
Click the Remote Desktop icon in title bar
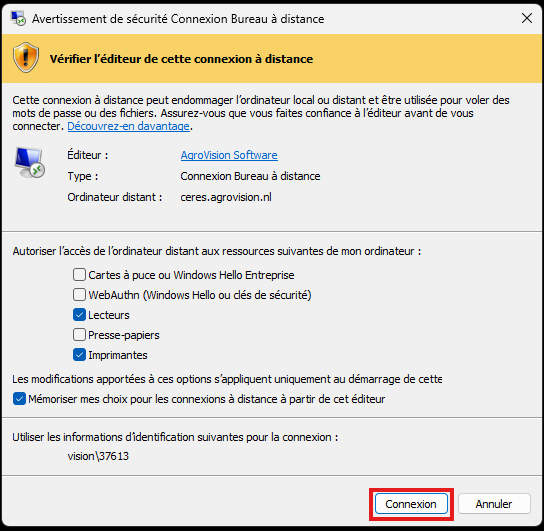[x=18, y=18]
